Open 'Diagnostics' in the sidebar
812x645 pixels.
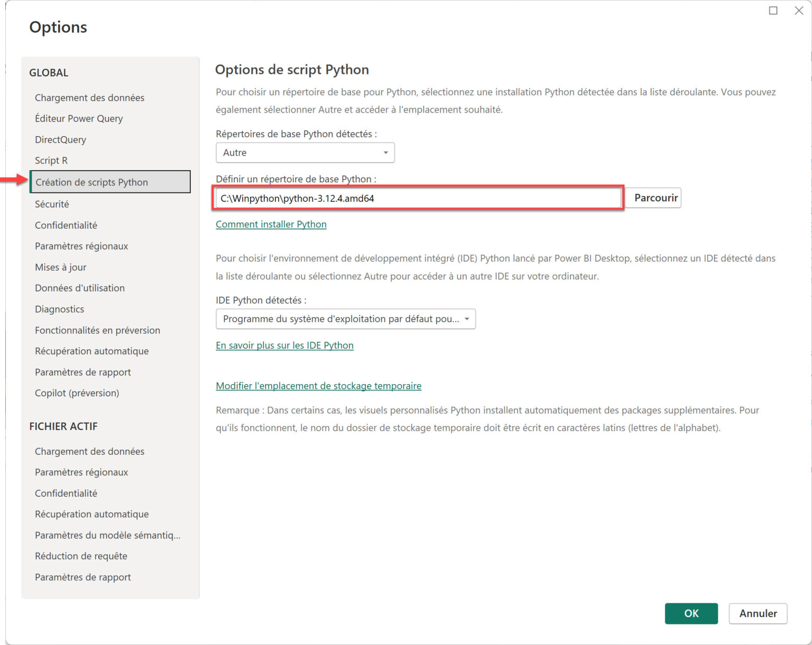[59, 309]
